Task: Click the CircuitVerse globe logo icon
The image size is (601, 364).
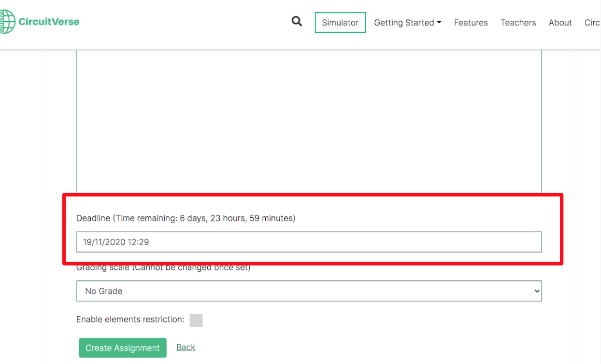Action: pos(7,22)
